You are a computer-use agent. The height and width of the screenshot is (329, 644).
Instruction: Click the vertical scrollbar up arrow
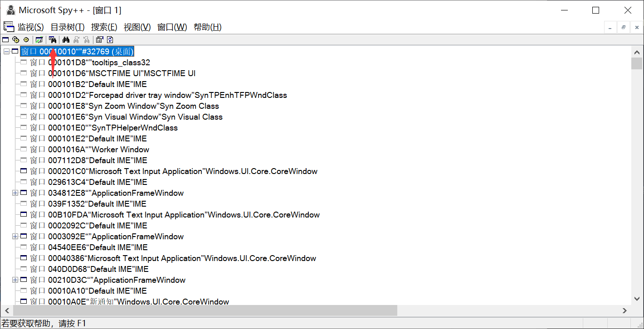point(637,52)
